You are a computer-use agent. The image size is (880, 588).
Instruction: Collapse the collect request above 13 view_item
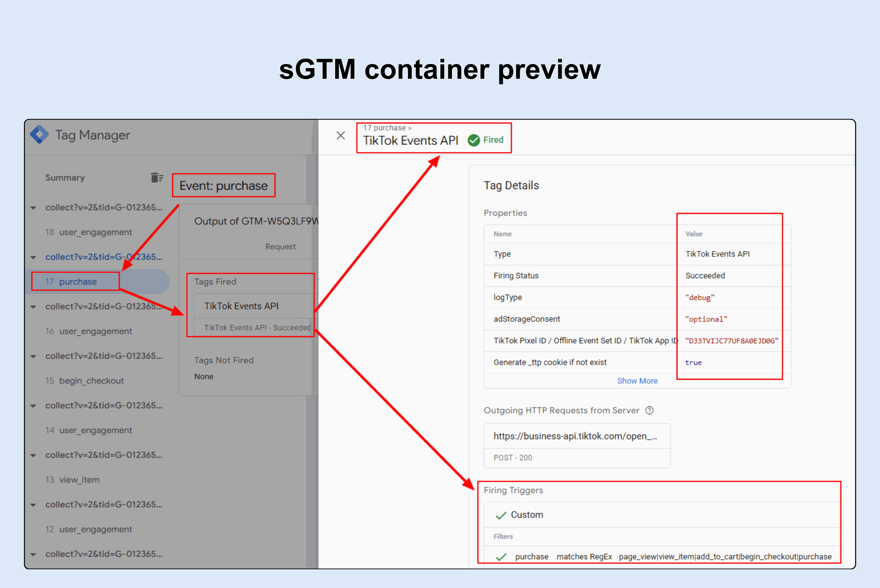pos(33,455)
